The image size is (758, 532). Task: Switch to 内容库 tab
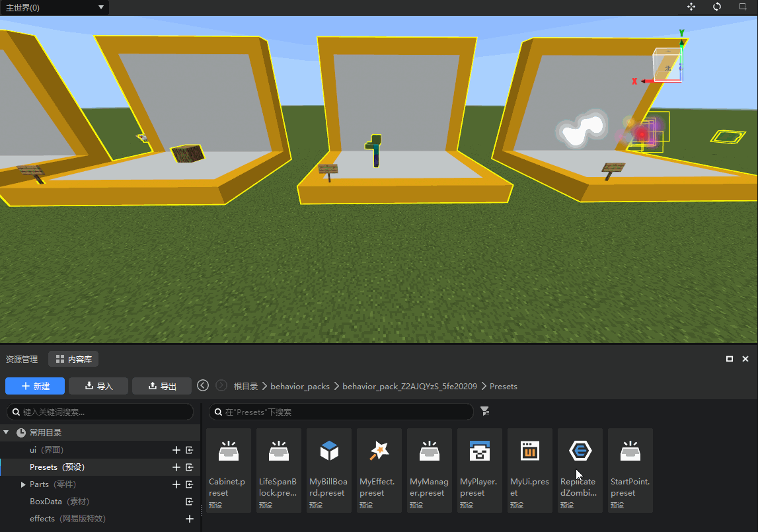pos(73,359)
